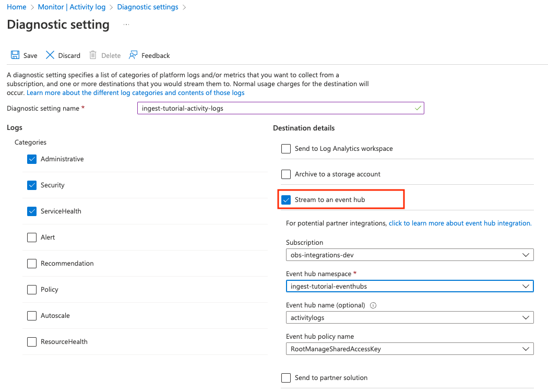Open learn more about log categories link

(135, 93)
